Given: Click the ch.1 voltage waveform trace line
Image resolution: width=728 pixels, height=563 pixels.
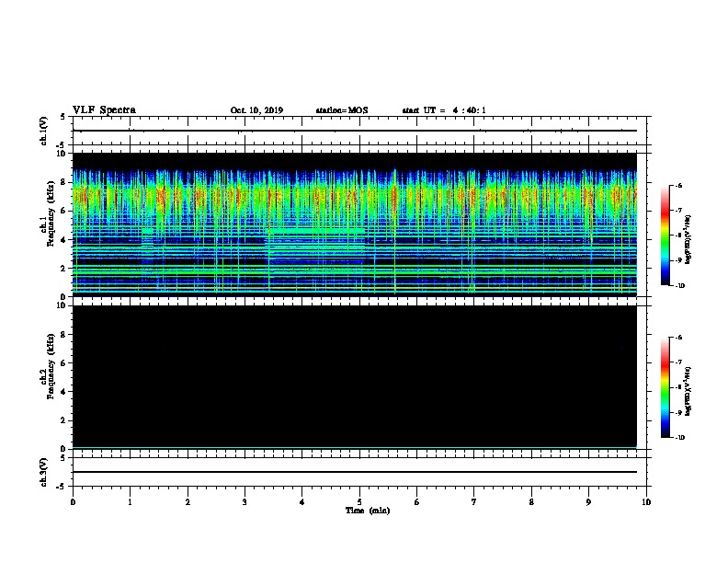Looking at the screenshot, I should pyautogui.click(x=354, y=131).
